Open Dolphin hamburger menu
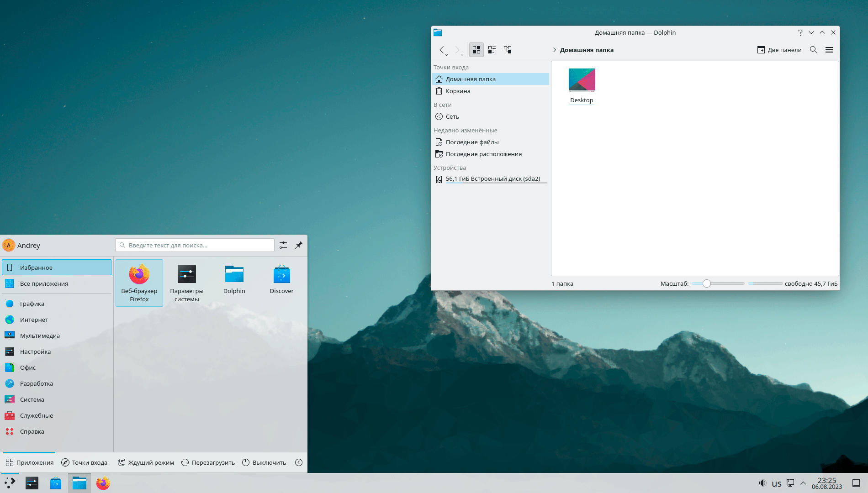The image size is (868, 493). pyautogui.click(x=829, y=50)
